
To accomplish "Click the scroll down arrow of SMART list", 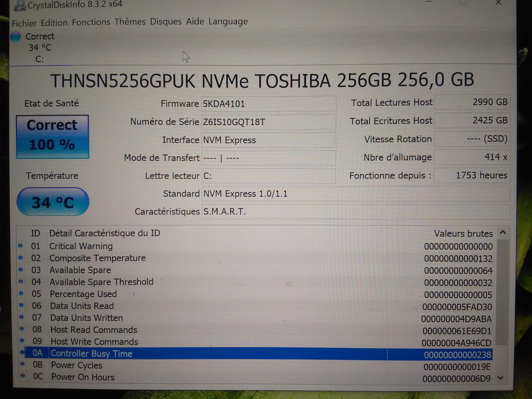I will [x=501, y=378].
